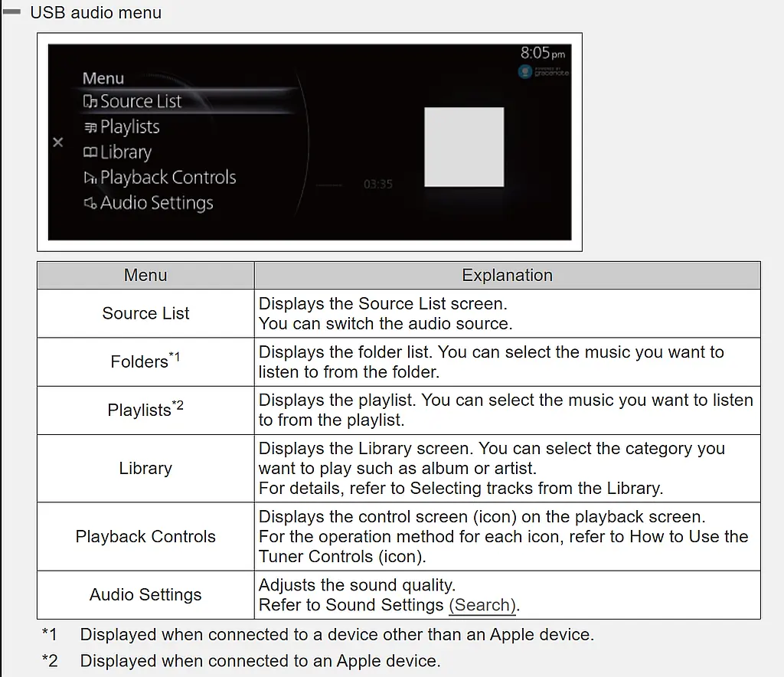Click the 8:05 pm clock display

[542, 53]
